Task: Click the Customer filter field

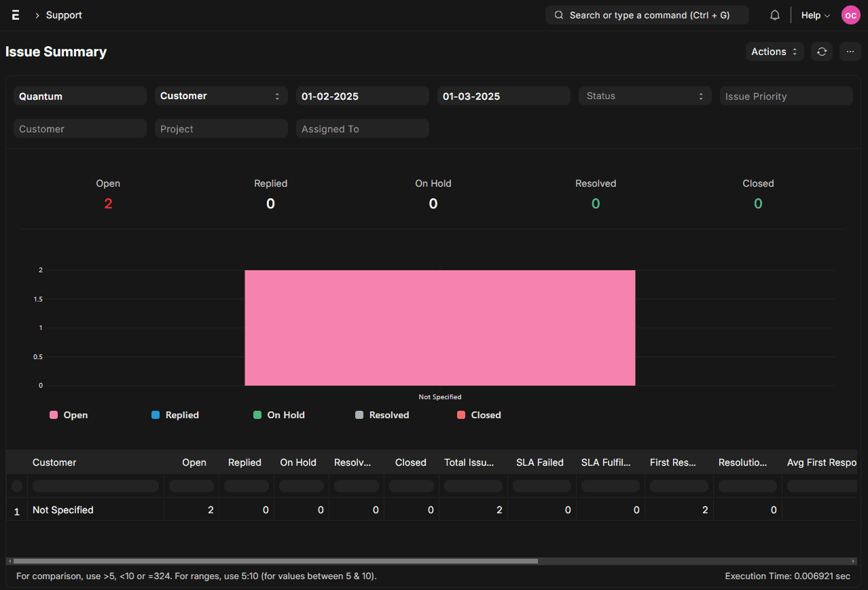Action: [80, 128]
